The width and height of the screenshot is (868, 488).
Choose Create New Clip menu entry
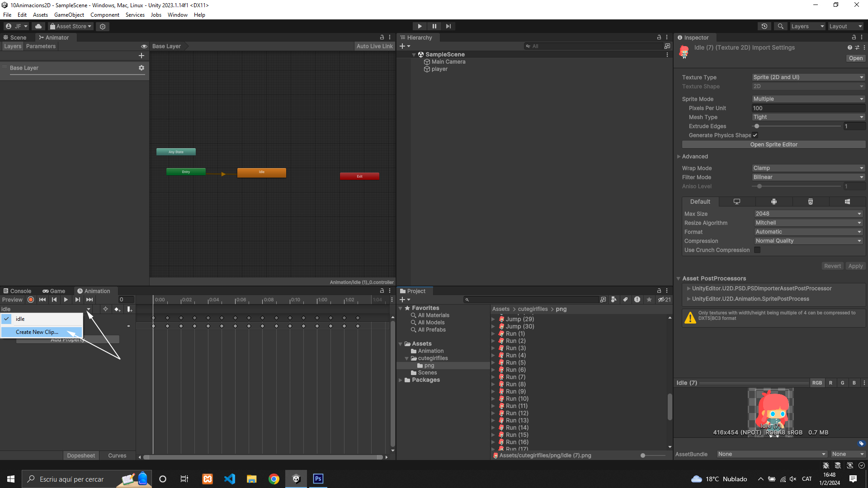tap(37, 332)
